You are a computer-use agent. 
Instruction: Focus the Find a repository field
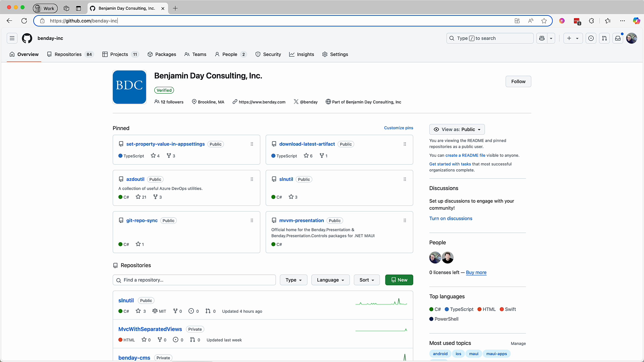click(194, 280)
